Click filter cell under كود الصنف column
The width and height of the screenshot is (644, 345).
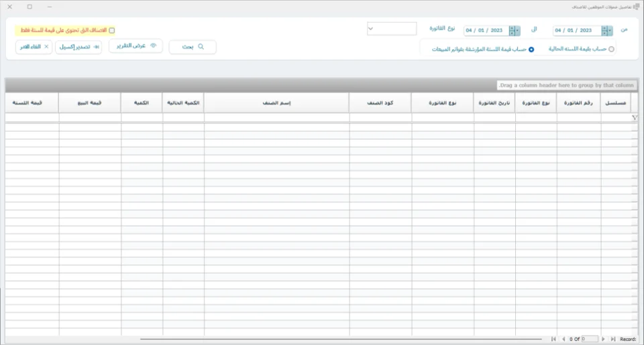(x=380, y=118)
